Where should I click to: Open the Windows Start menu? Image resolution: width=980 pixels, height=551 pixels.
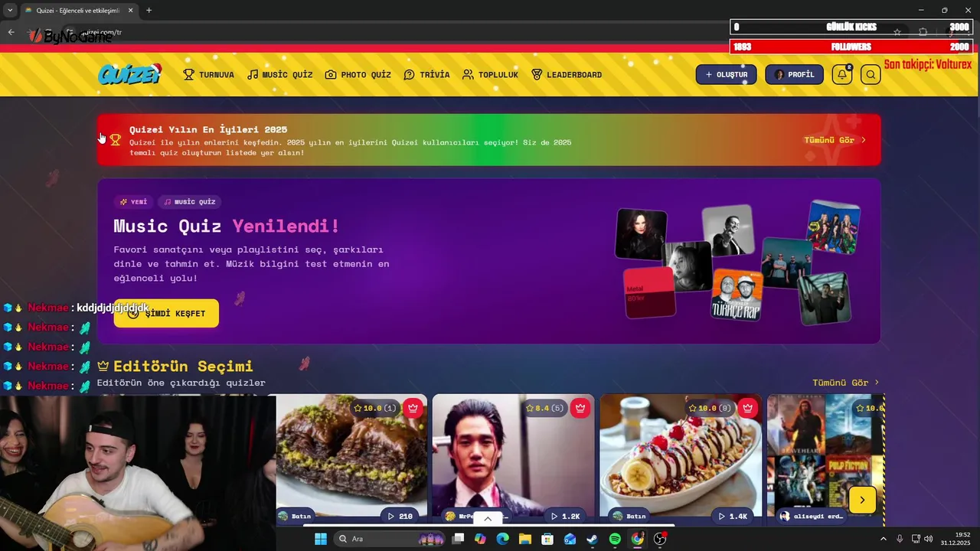(x=320, y=539)
